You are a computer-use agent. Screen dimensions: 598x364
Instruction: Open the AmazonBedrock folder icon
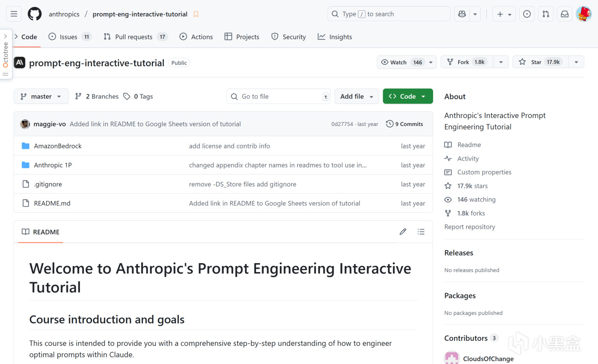26,146
